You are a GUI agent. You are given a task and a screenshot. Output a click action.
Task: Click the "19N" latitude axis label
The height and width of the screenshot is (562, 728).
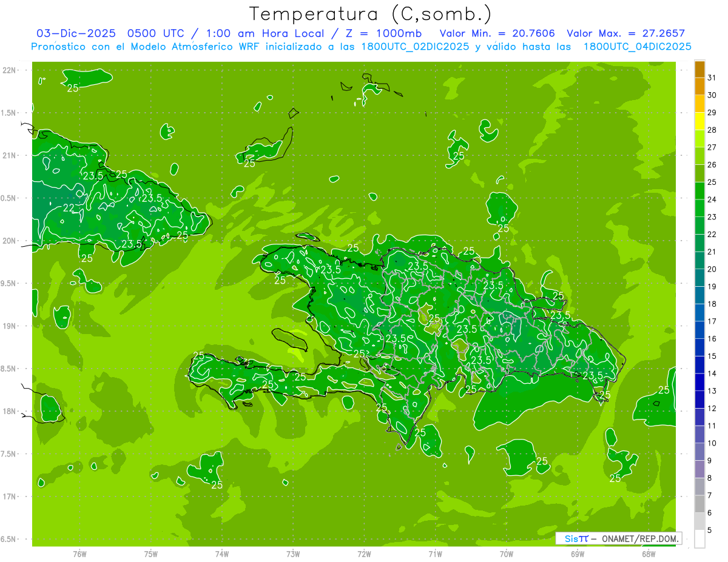click(x=10, y=326)
